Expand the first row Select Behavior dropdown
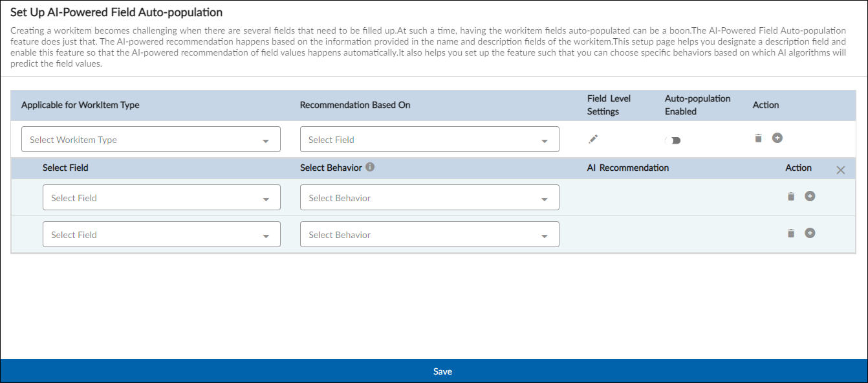Viewport: 868px width, 383px height. [429, 198]
